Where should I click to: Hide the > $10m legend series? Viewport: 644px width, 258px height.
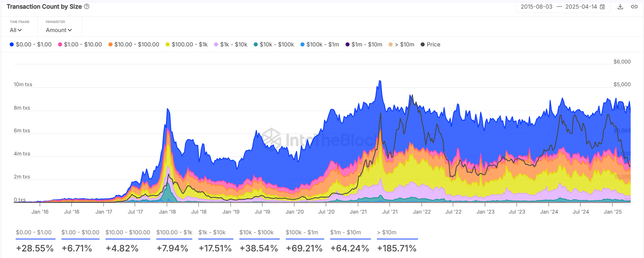[x=401, y=44]
